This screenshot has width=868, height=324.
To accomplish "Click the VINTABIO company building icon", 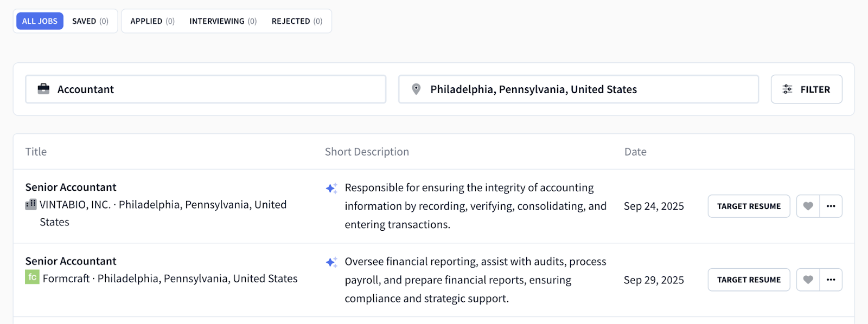I will 31,204.
